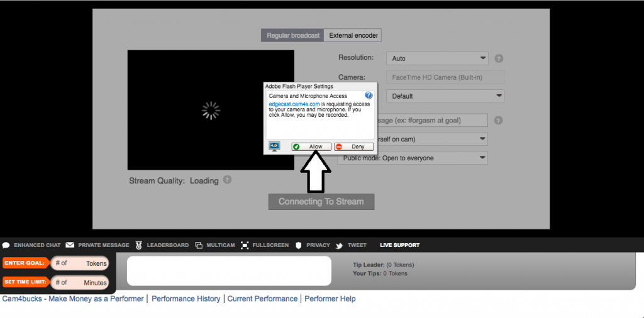The height and width of the screenshot is (318, 644).
Task: Click the monitor privacy icon in Flash settings
Action: pyautogui.click(x=275, y=146)
